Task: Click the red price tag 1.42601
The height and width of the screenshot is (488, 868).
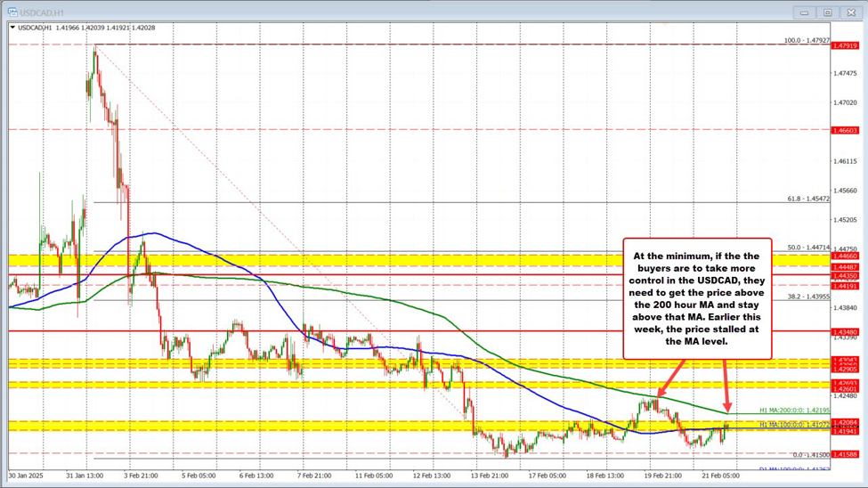Action: point(846,389)
